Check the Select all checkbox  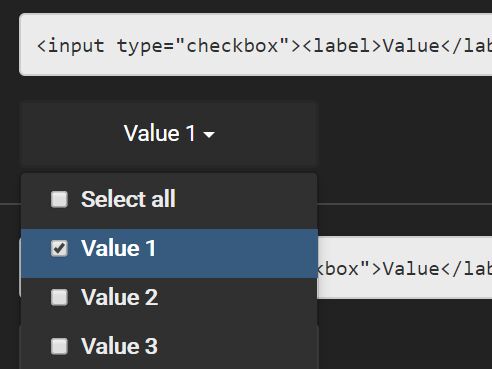(59, 199)
